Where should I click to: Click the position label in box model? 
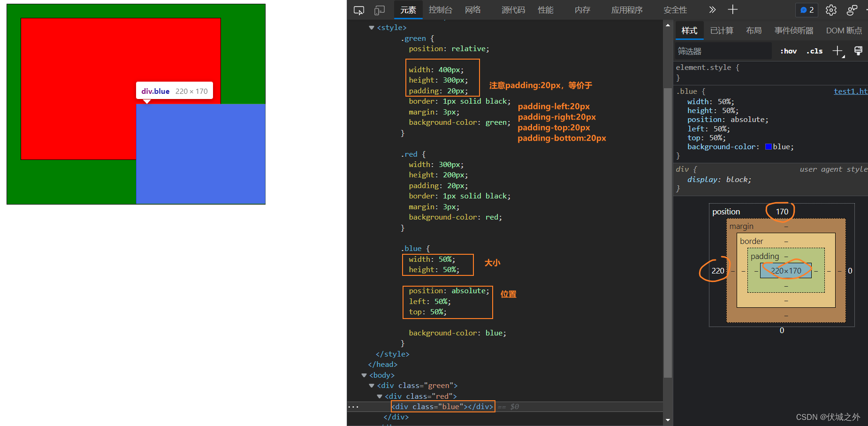click(x=726, y=212)
